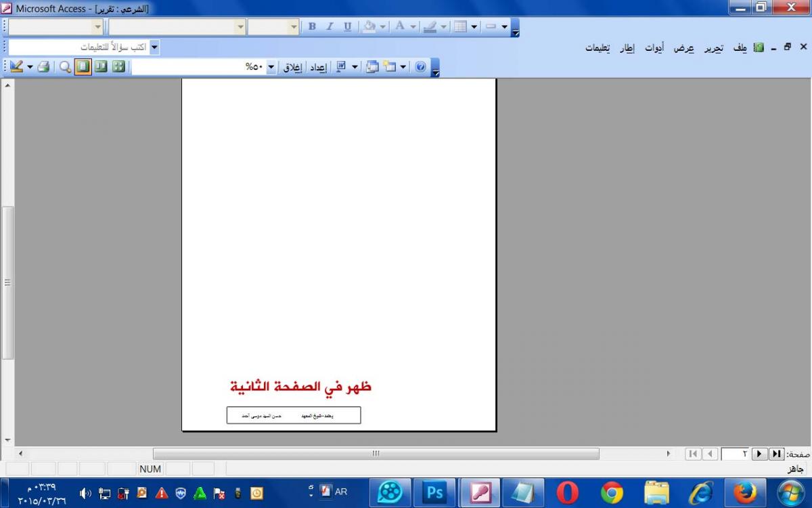
Task: Click the Help question mark icon
Action: point(420,67)
